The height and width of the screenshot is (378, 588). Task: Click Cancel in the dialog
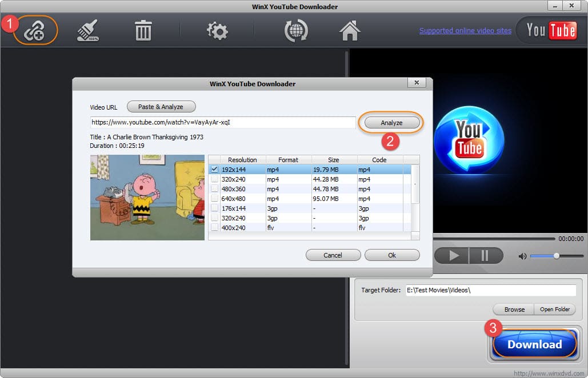tap(333, 255)
